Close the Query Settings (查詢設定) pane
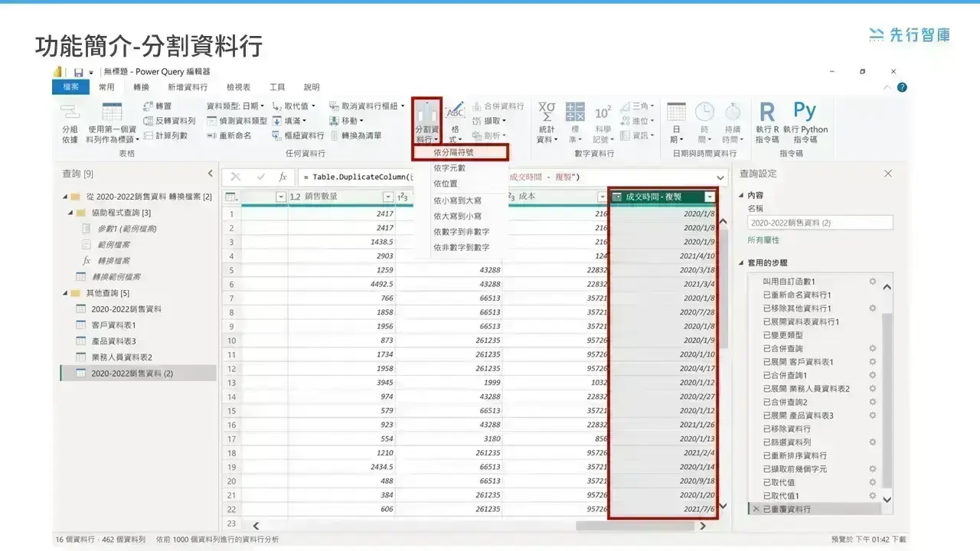The height and width of the screenshot is (551, 980). 888,174
